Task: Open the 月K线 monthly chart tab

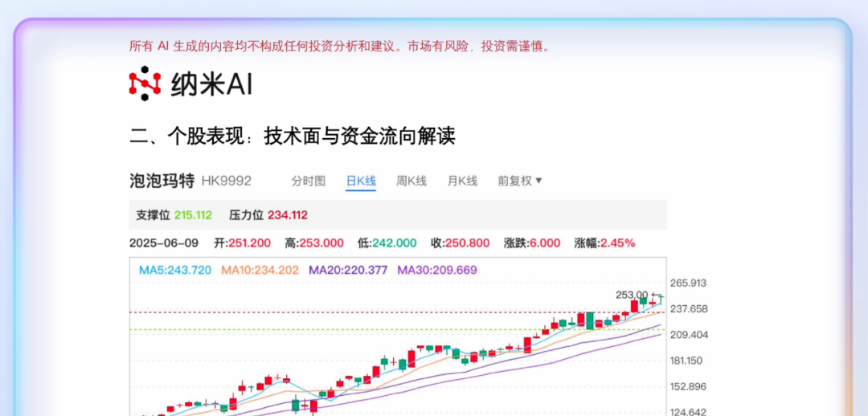Action: tap(462, 181)
